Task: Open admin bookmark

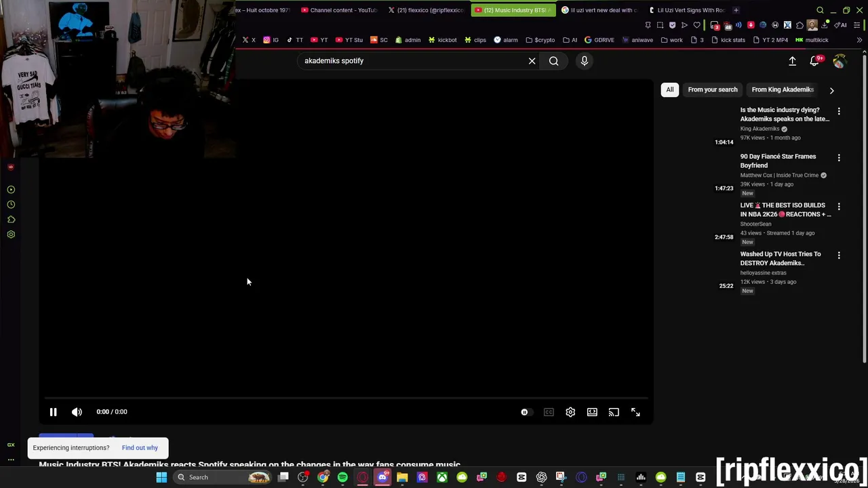Action: click(x=408, y=40)
